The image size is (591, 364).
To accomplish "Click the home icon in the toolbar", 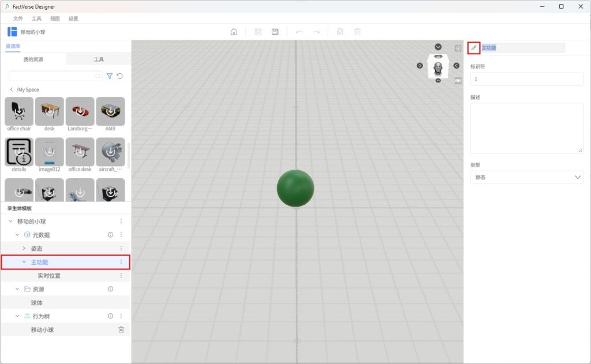I will pyautogui.click(x=234, y=32).
